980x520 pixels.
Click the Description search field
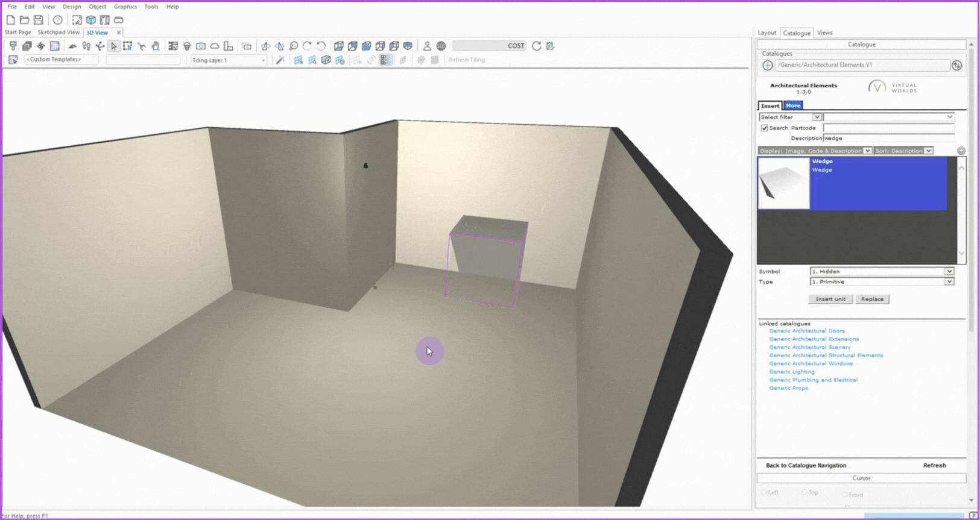888,138
